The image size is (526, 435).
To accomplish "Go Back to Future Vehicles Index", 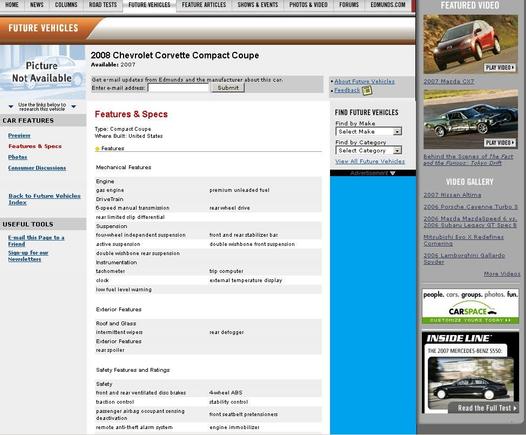I will pyautogui.click(x=44, y=199).
